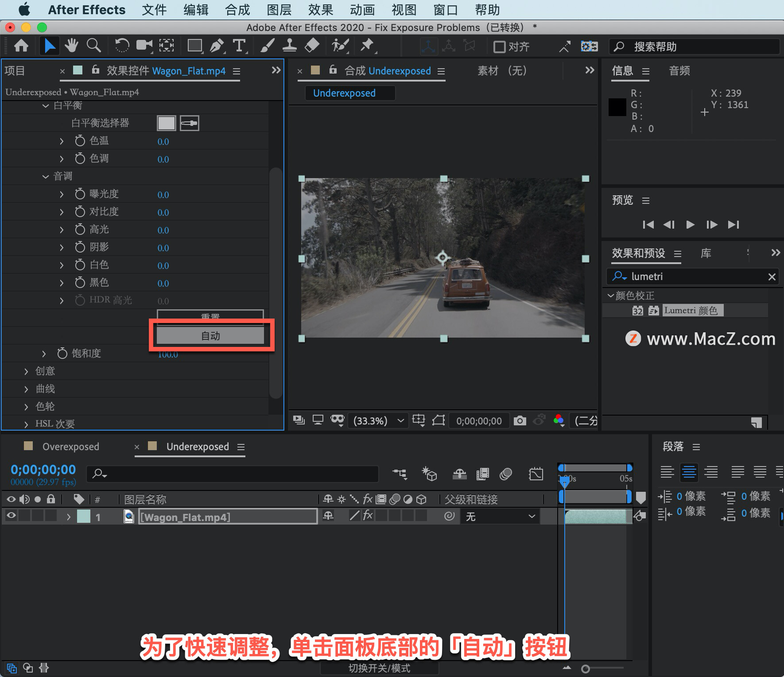Screen dimensions: 784x677
Task: Open the Effect menu
Action: coord(321,10)
